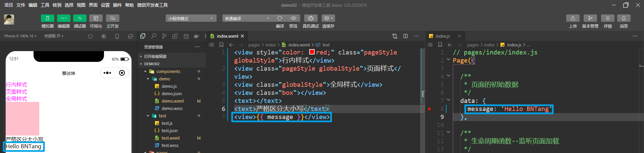Image resolution: width=644 pixels, height=153 pixels.
Task: Select the extensions blocks icon
Action: tap(175, 36)
